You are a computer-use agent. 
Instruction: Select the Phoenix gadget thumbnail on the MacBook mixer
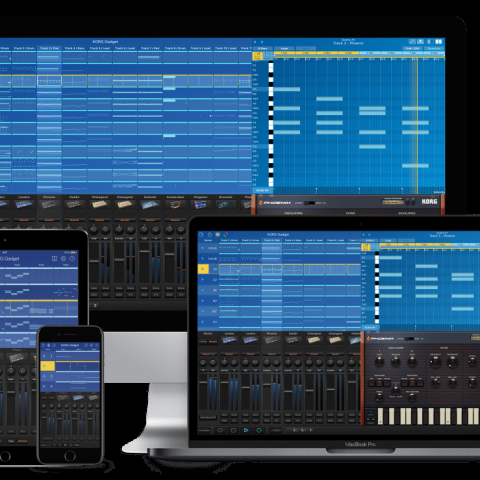[271, 340]
